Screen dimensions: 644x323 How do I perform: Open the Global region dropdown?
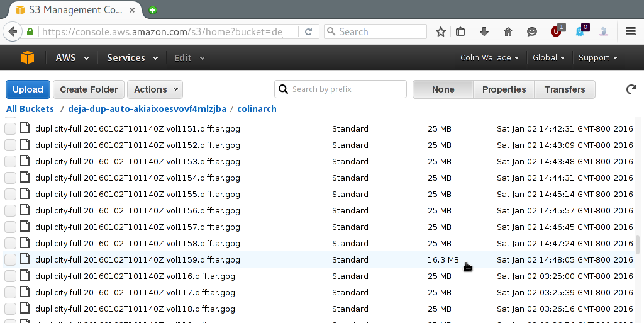pyautogui.click(x=548, y=57)
